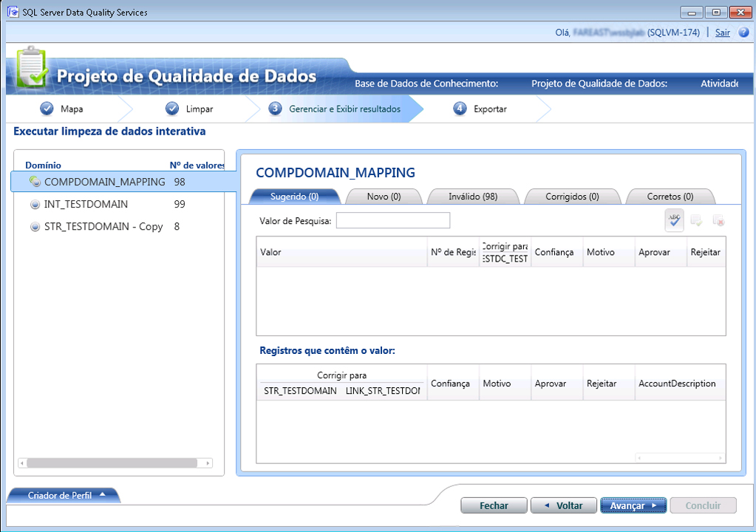756x532 pixels.
Task: Click the COMPDOMAIN_MAPPING composite domain icon
Action: tap(34, 182)
